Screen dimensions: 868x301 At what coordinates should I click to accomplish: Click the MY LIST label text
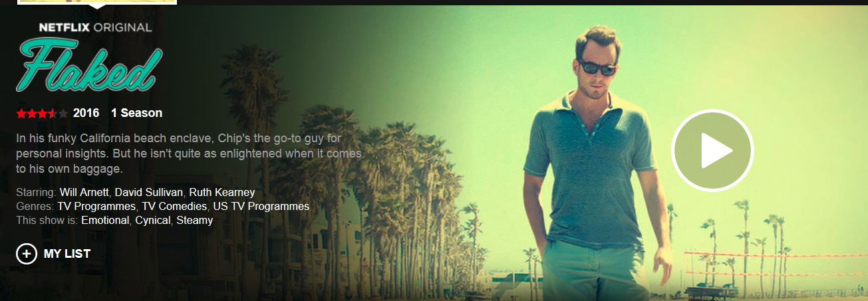click(67, 254)
